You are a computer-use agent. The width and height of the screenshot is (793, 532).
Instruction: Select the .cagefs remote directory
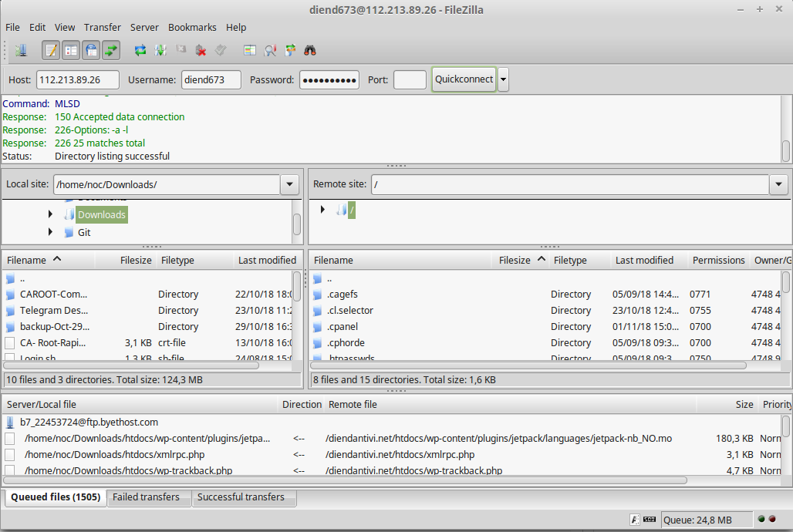[x=545, y=295]
